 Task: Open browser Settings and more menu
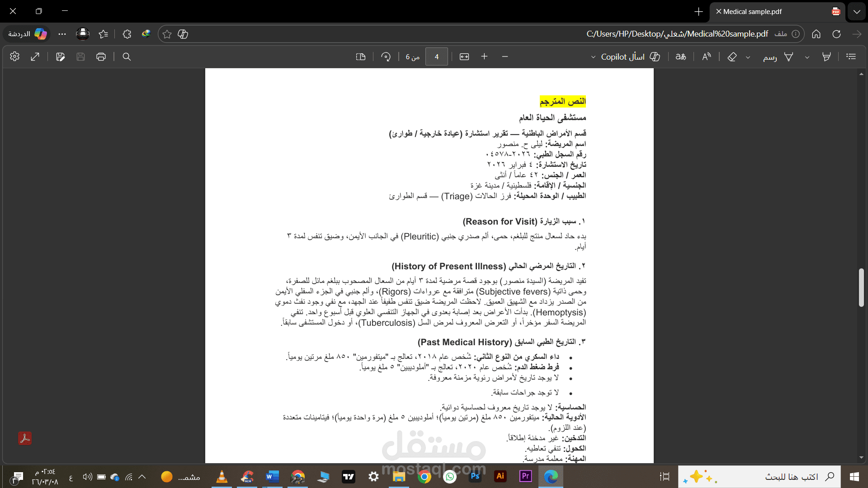tap(62, 34)
